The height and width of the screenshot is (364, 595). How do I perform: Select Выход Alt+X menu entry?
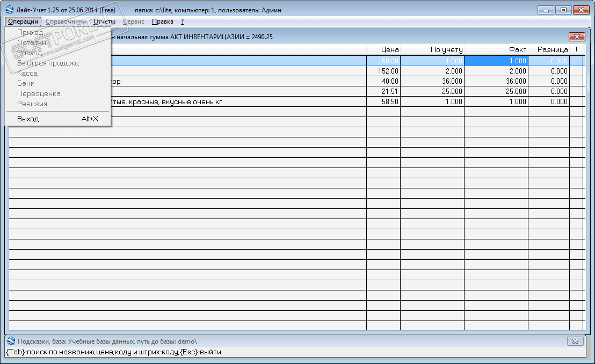point(58,119)
